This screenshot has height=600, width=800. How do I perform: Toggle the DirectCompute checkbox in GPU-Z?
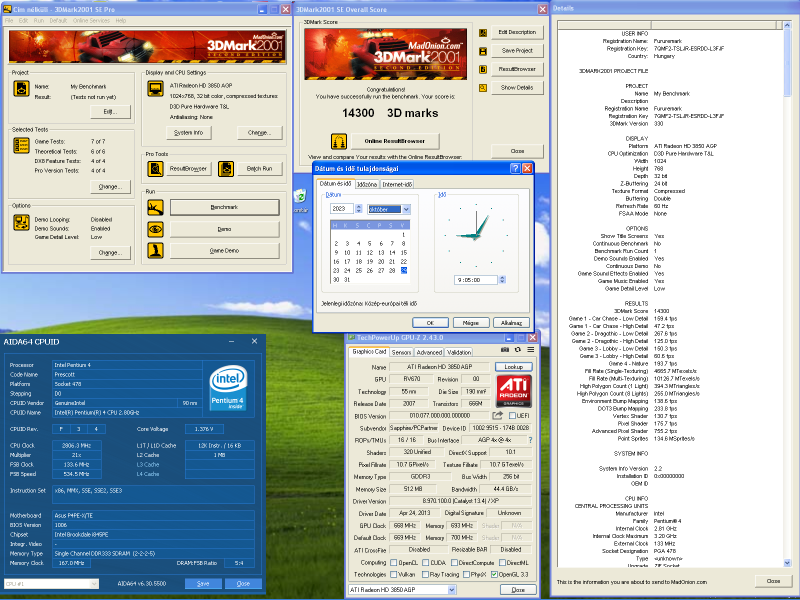pos(454,563)
